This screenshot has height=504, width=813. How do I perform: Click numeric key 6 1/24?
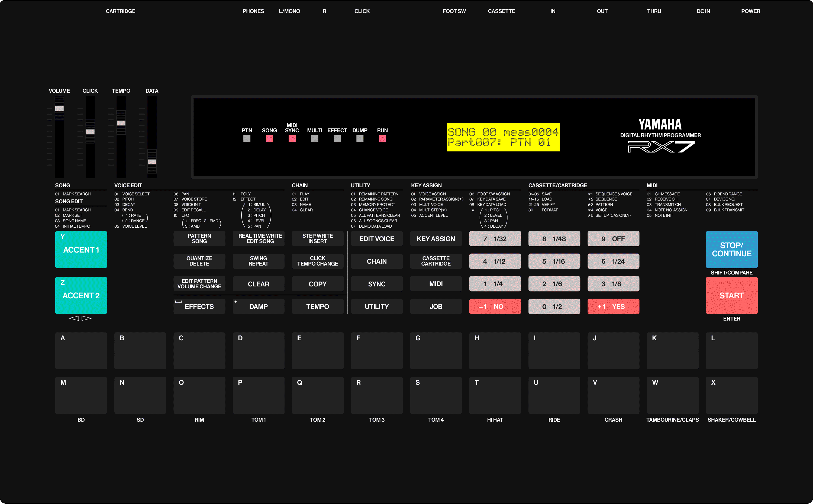(x=613, y=261)
